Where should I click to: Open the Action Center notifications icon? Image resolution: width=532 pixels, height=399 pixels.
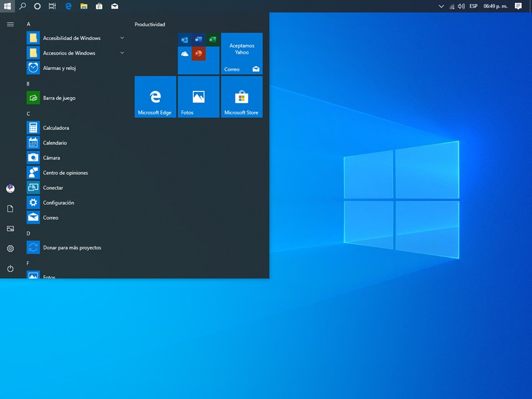point(518,6)
